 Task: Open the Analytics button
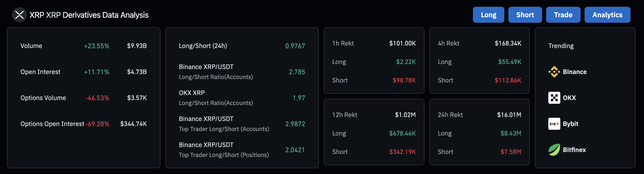[x=607, y=15]
